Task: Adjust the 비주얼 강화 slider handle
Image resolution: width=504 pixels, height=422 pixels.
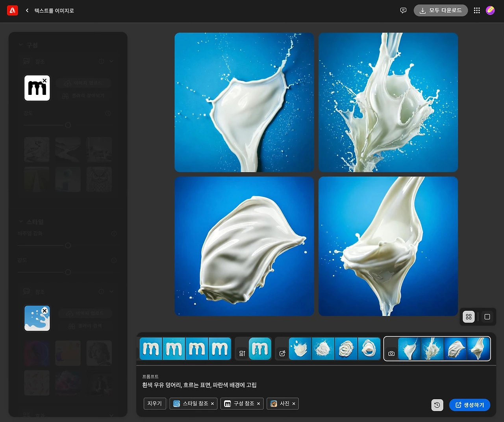Action: (x=68, y=246)
